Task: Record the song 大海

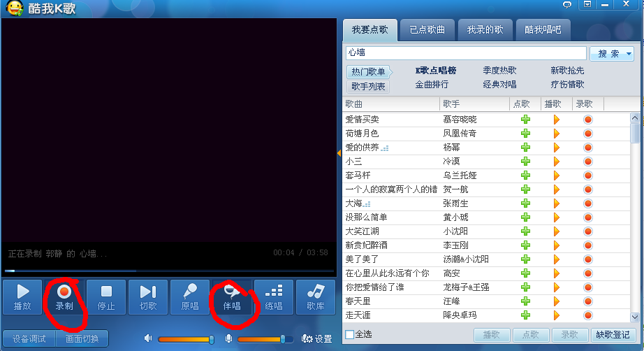Action: (587, 203)
